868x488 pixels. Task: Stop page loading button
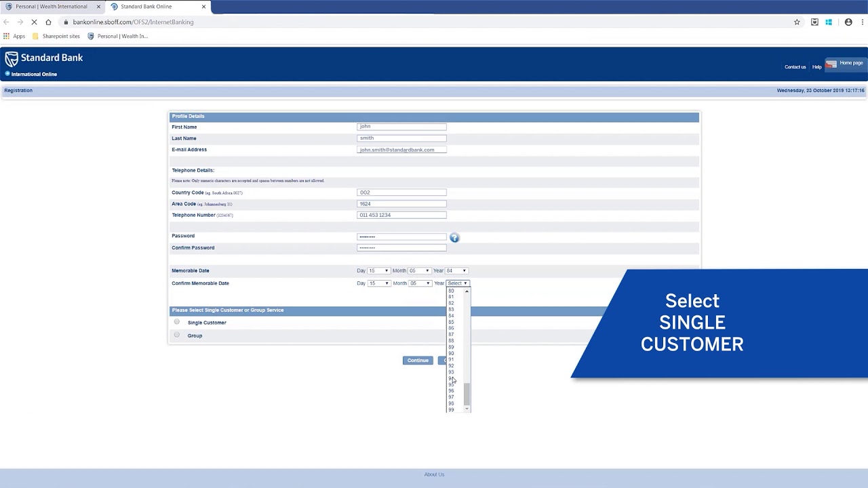[x=34, y=22]
